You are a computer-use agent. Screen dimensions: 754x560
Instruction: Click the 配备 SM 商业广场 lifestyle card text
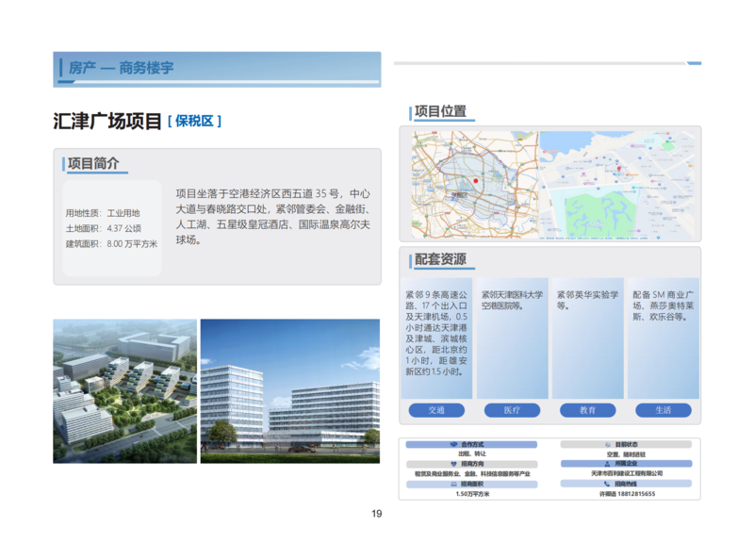[664, 305]
